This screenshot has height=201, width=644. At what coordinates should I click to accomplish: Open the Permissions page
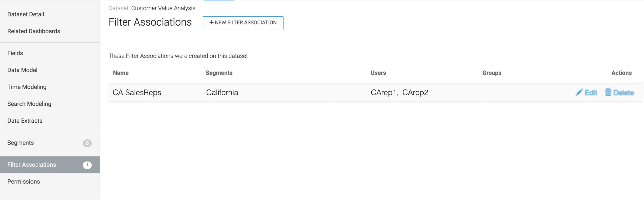(24, 182)
